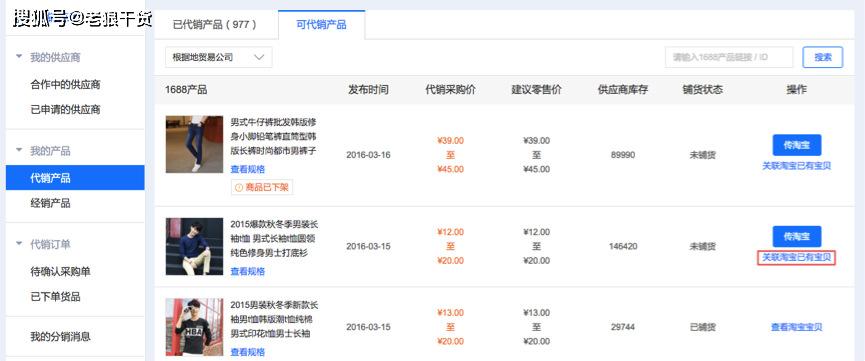Collapse the 我的产品 section arrow
865x361 pixels.
(19, 150)
